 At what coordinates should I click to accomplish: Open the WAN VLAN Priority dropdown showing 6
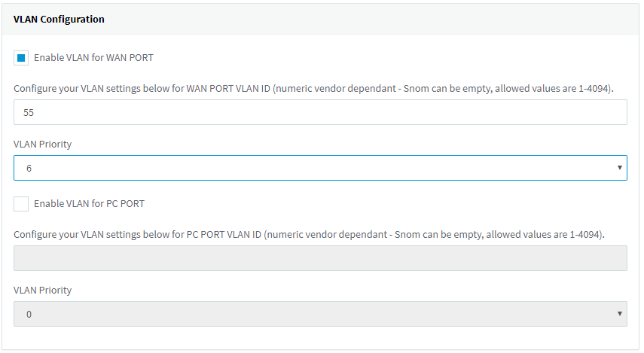(x=320, y=168)
